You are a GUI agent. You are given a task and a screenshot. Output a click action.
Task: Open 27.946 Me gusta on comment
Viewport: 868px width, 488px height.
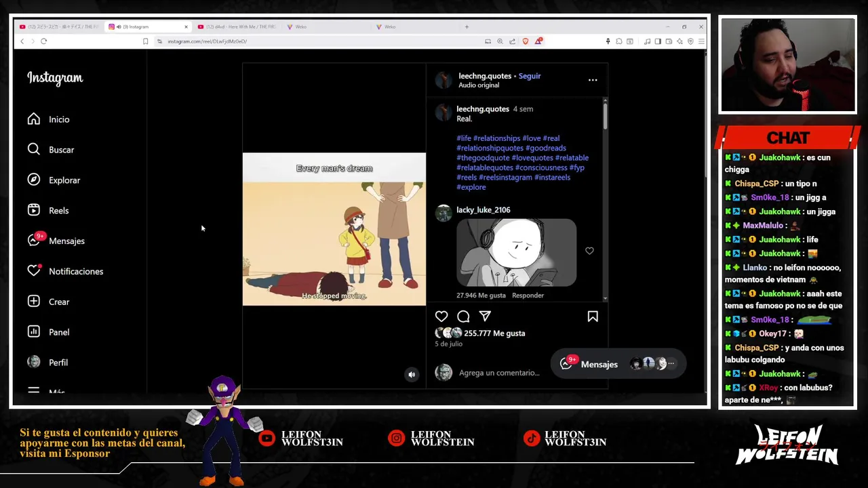tap(481, 296)
